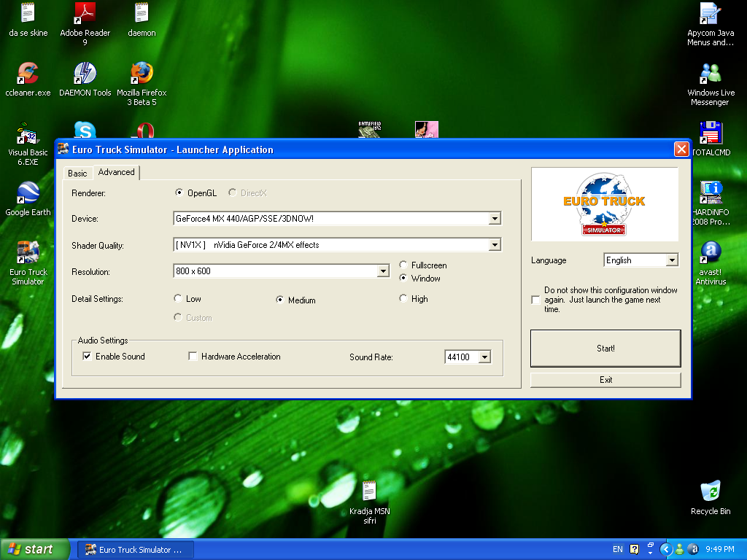This screenshot has width=747, height=560.
Task: Select the daemon text file icon
Action: (142, 20)
